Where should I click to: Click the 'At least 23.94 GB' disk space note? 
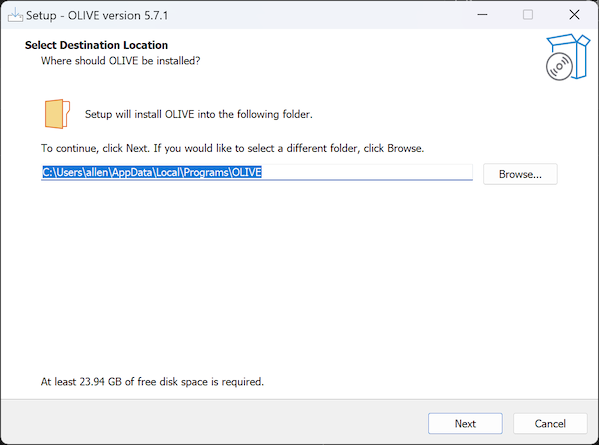click(x=152, y=382)
